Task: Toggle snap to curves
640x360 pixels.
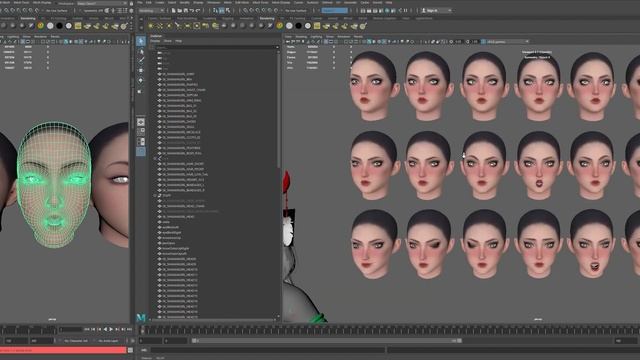Action: (x=252, y=11)
